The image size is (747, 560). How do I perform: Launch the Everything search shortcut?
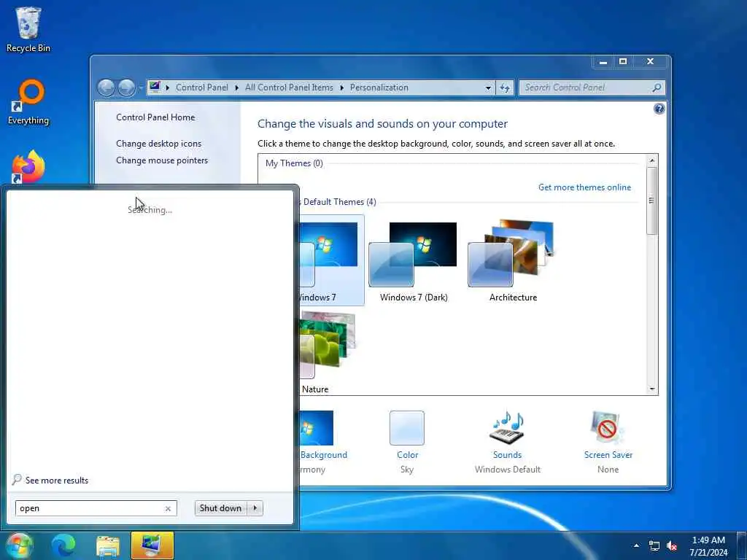tap(28, 102)
